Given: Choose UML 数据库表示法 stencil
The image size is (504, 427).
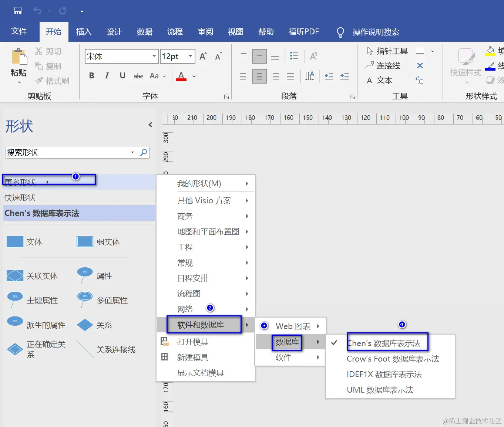Looking at the screenshot, I should tap(380, 390).
